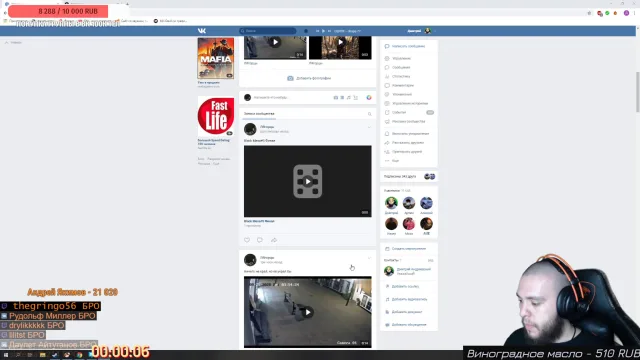The width and height of the screenshot is (640, 360).
Task: Attach a photo using the camera icon in the post box
Action: click(336, 98)
